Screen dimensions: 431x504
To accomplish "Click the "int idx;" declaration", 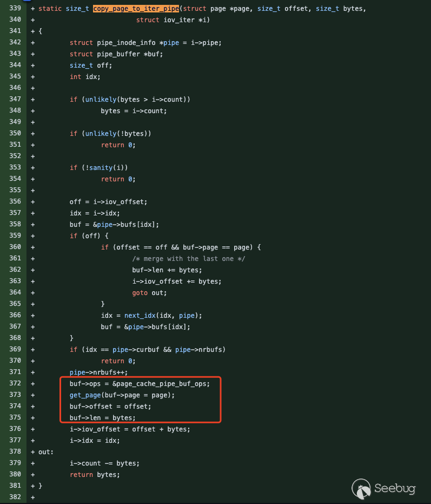I will click(85, 76).
